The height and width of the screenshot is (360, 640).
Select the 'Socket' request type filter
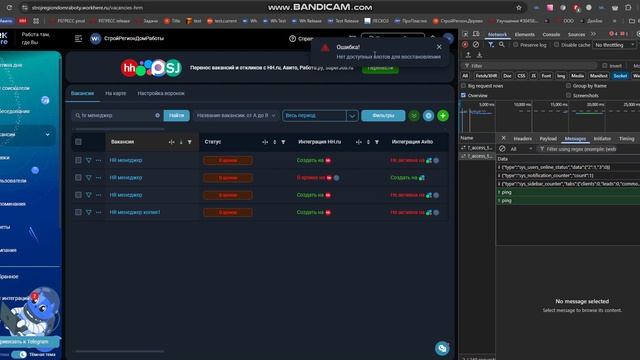[x=620, y=76]
